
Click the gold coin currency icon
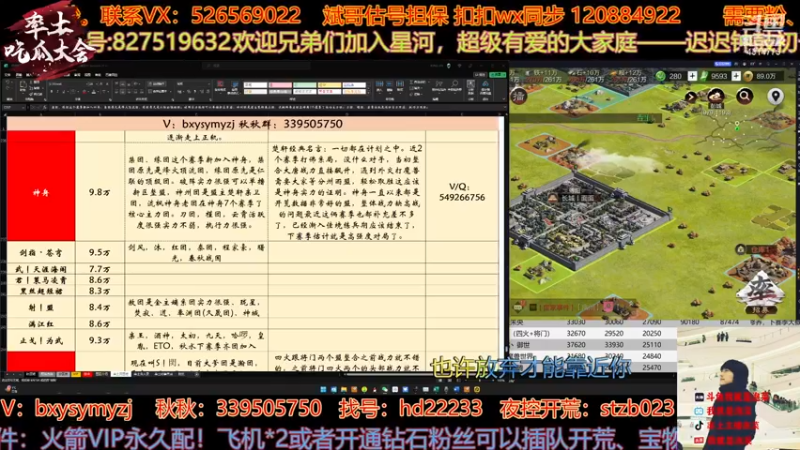748,76
